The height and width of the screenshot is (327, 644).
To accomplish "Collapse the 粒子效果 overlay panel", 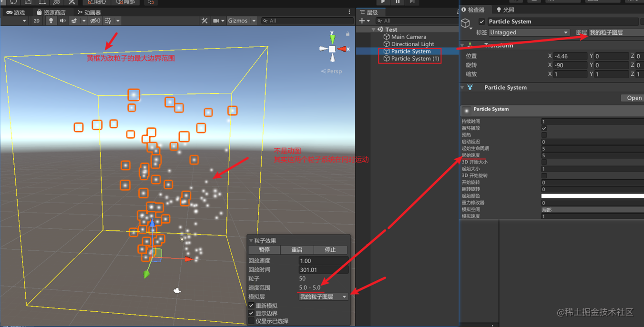I will coord(251,241).
